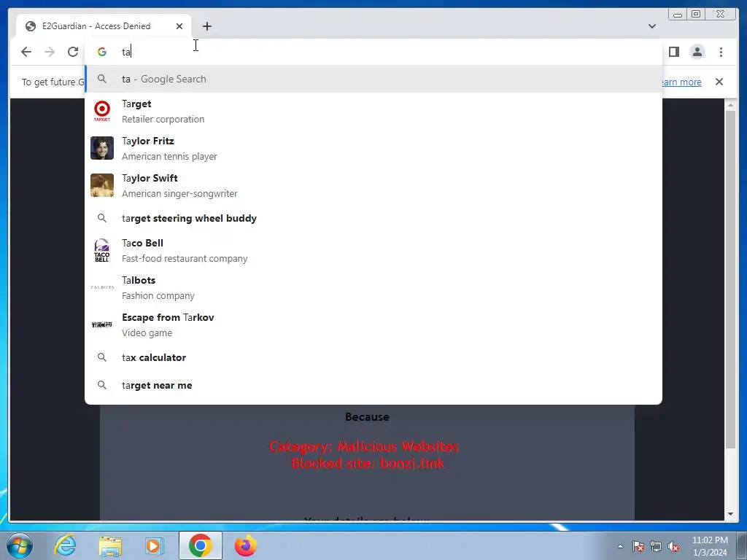The height and width of the screenshot is (560, 747).
Task: Select the 'target near me' suggestion
Action: pos(373,385)
